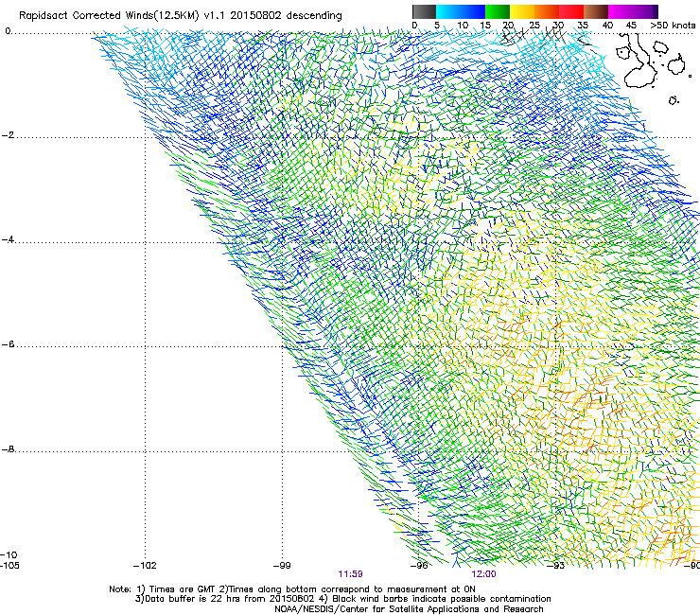Click the brown 35-40 knots legend color

pyautogui.click(x=596, y=11)
